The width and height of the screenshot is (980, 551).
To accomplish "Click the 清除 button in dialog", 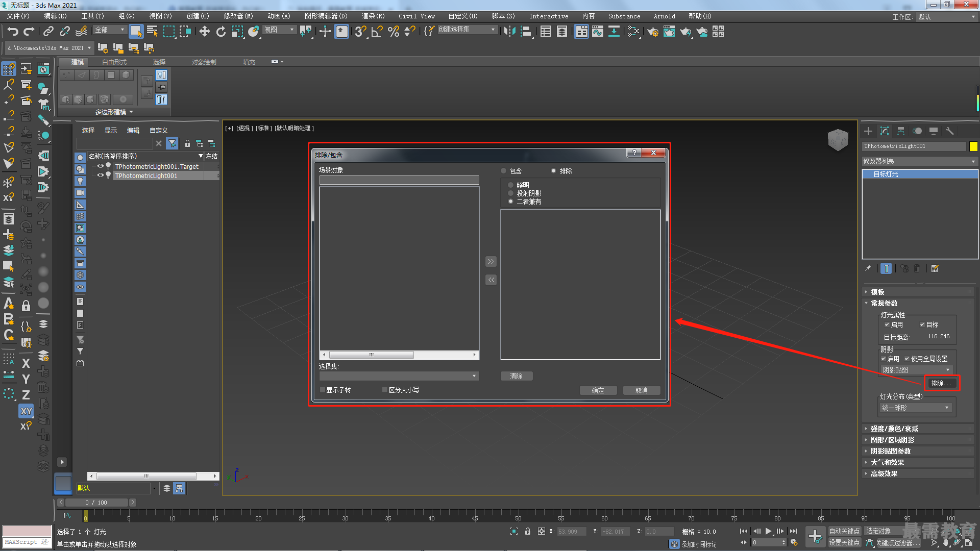I will [x=517, y=376].
